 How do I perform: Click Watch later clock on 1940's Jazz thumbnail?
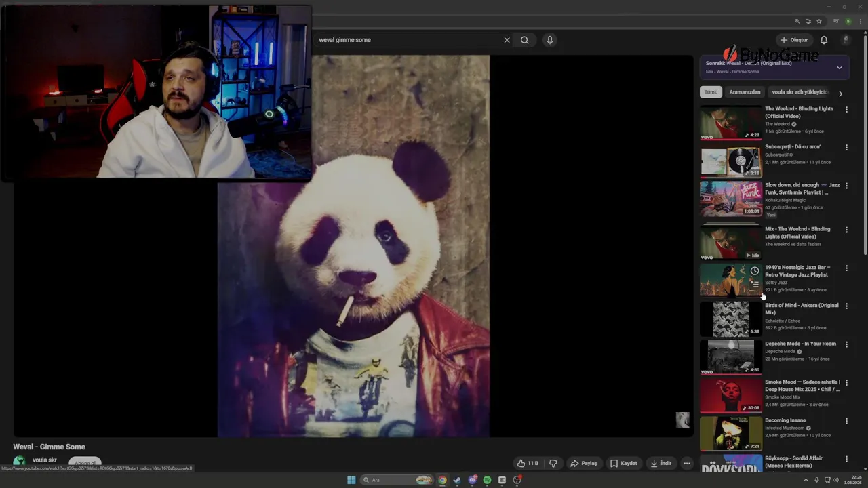click(x=754, y=271)
